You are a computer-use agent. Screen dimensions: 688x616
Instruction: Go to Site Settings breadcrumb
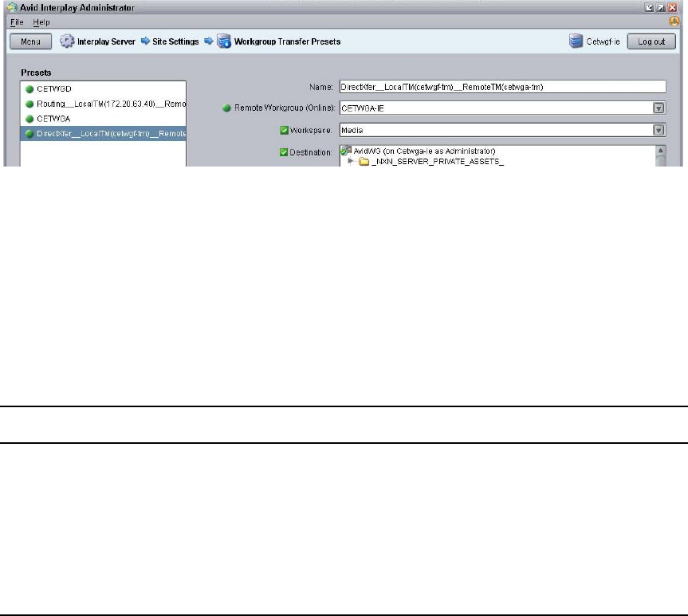pos(175,41)
